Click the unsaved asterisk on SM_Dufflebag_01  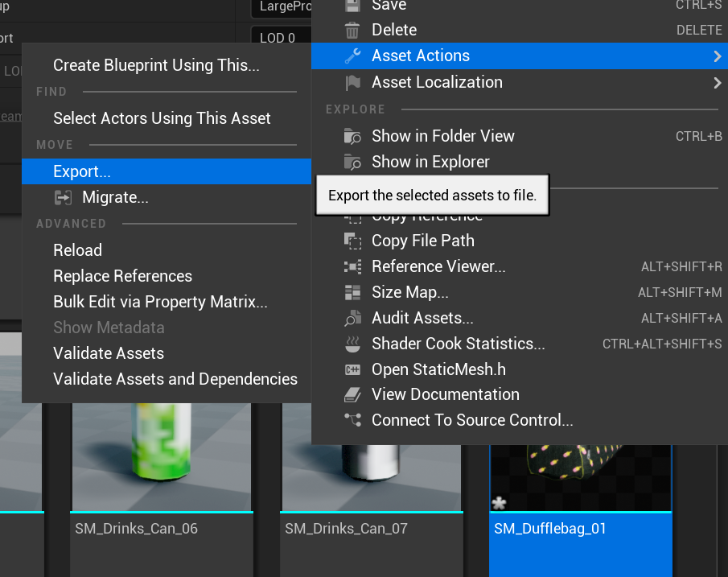point(499,503)
